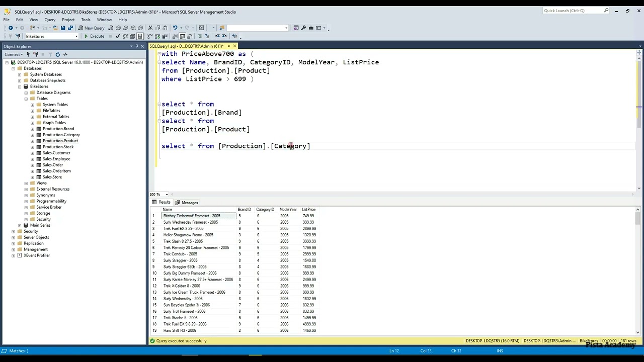This screenshot has height=362, width=644.
Task: Select the 'Trek Slash 8 27.5 - 2005' cell
Action: coord(199,241)
